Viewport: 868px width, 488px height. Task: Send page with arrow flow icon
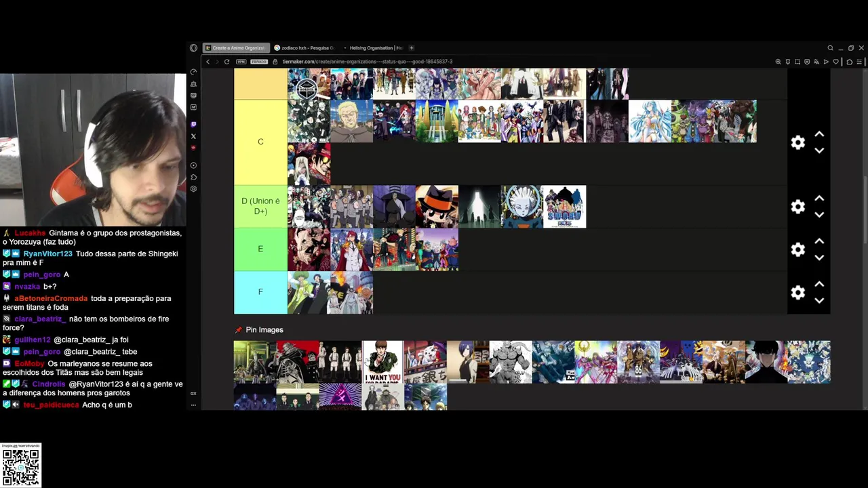(x=826, y=62)
